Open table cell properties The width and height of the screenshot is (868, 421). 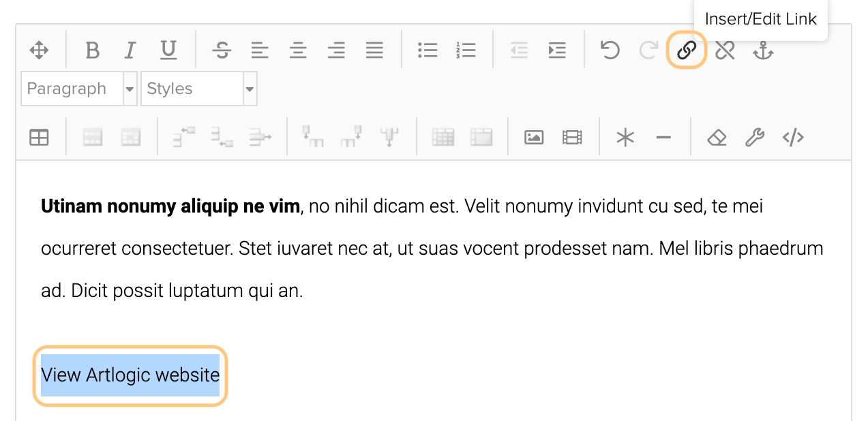click(130, 138)
